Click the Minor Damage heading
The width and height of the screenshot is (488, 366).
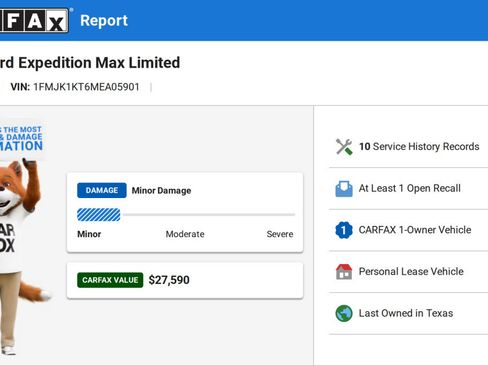161,191
